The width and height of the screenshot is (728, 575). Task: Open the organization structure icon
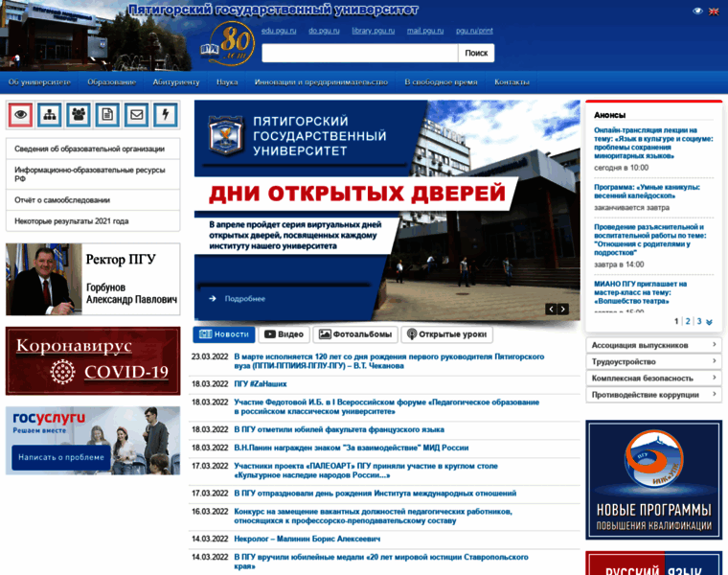coord(49,115)
